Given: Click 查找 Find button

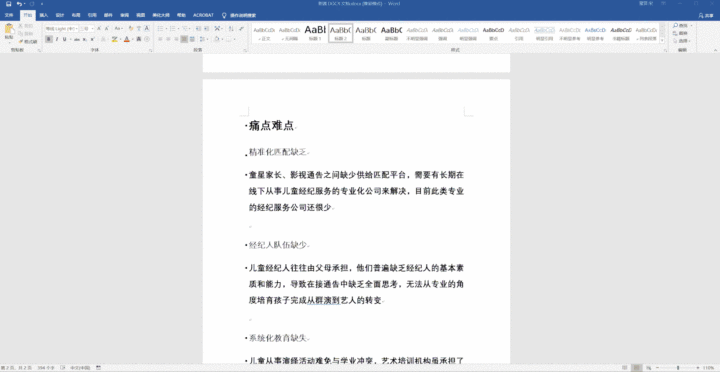Looking at the screenshot, I should 681,26.
